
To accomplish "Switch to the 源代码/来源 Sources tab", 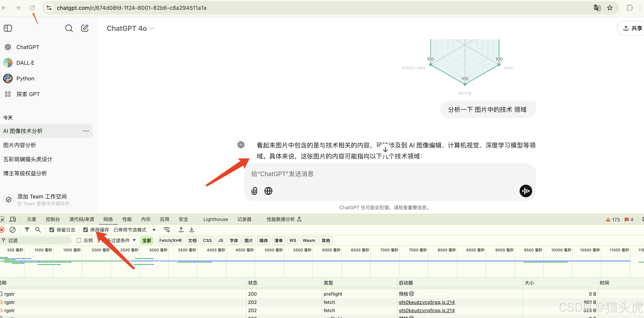I will pos(82,219).
